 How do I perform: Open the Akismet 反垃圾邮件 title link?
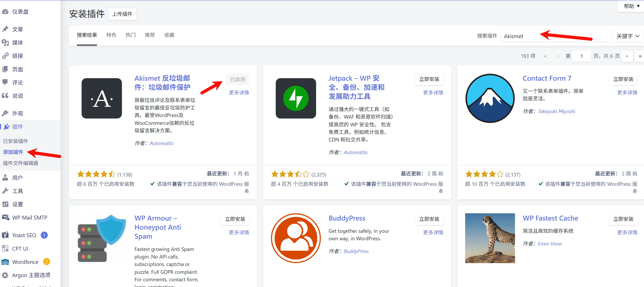pyautogui.click(x=162, y=83)
